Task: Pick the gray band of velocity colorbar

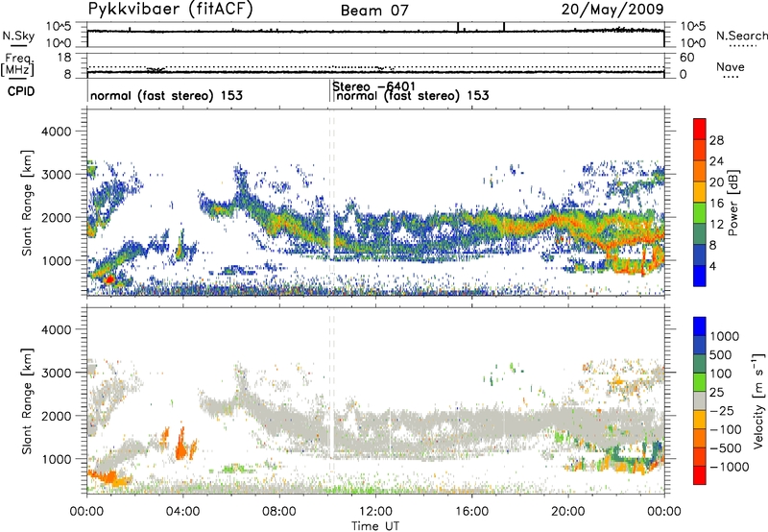Action: (700, 400)
